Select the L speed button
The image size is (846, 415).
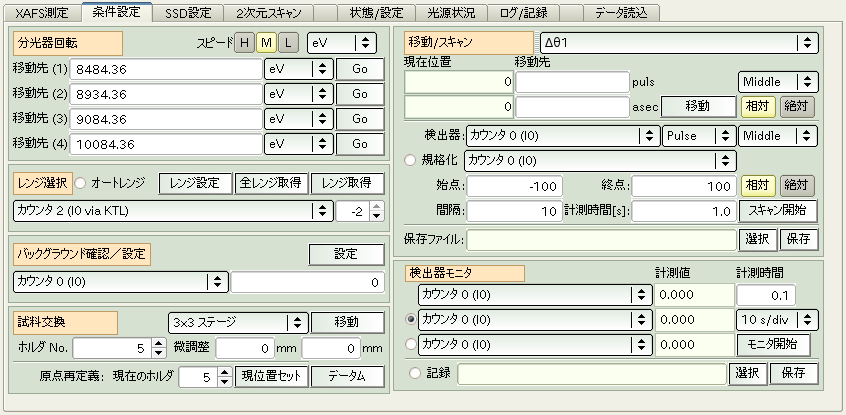point(287,43)
